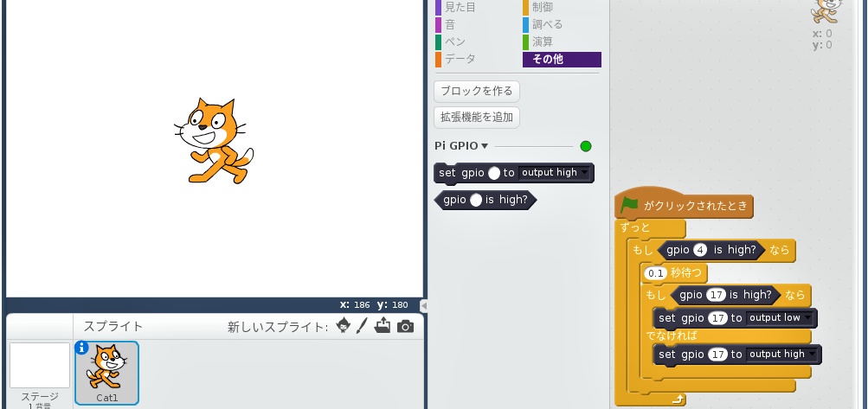Click the スプライト panel header
This screenshot has width=868, height=409.
[113, 327]
